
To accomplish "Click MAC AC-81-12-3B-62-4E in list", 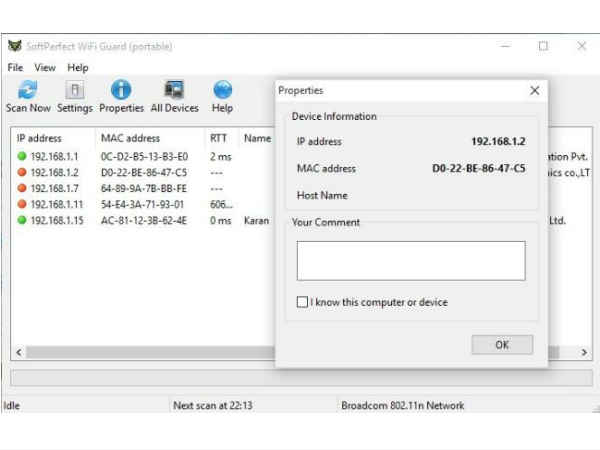I will (144, 220).
